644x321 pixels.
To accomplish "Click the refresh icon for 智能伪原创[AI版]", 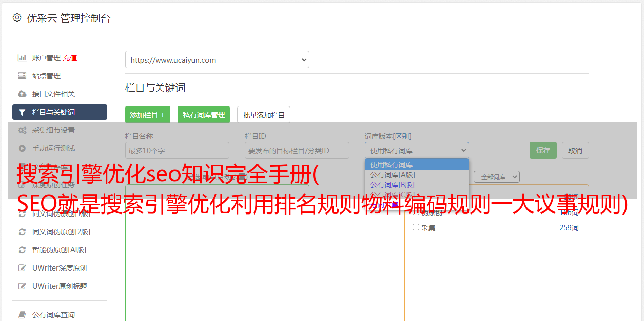I will tap(22, 250).
